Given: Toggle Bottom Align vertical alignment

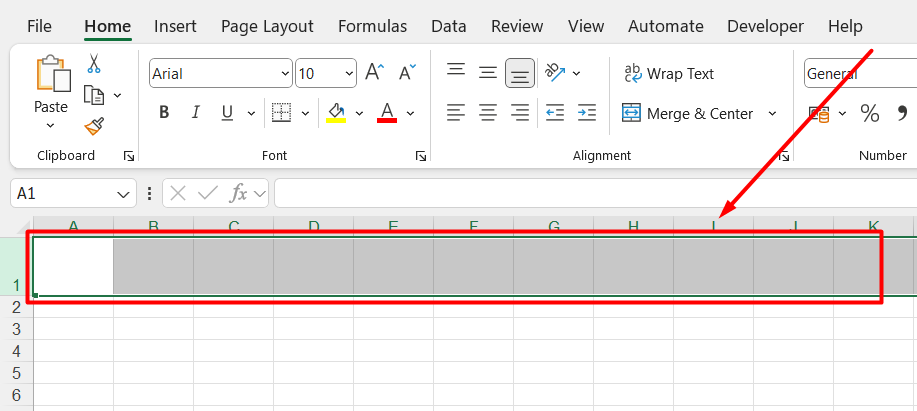Looking at the screenshot, I should coord(520,73).
